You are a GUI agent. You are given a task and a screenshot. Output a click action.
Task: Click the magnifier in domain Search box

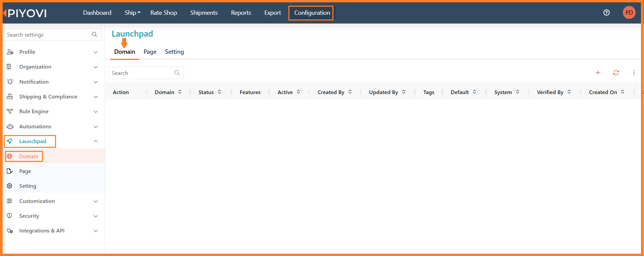[x=177, y=73]
